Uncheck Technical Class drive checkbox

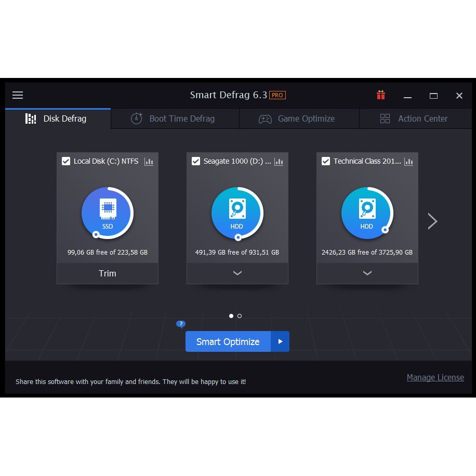[326, 161]
